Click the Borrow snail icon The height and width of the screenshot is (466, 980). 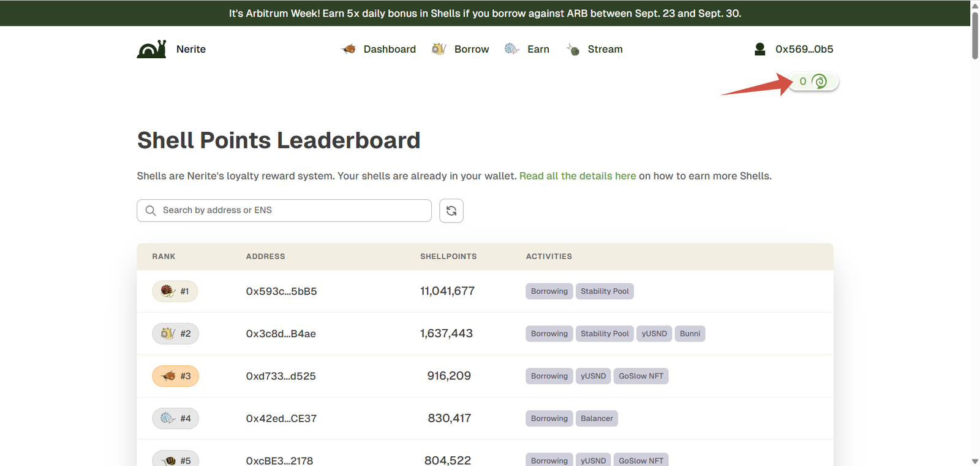[x=439, y=49]
